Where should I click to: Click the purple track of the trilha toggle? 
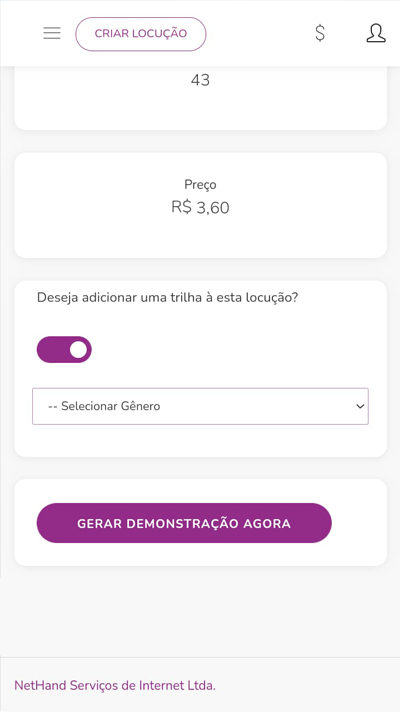51,350
